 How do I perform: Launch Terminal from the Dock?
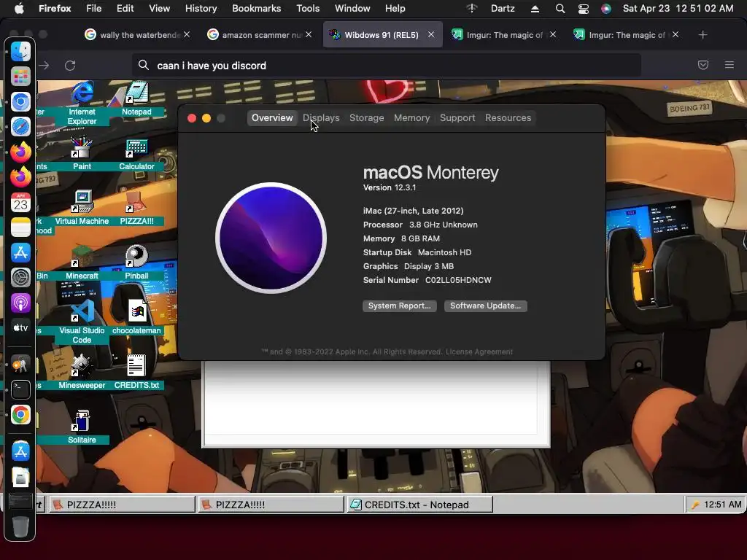tap(20, 389)
